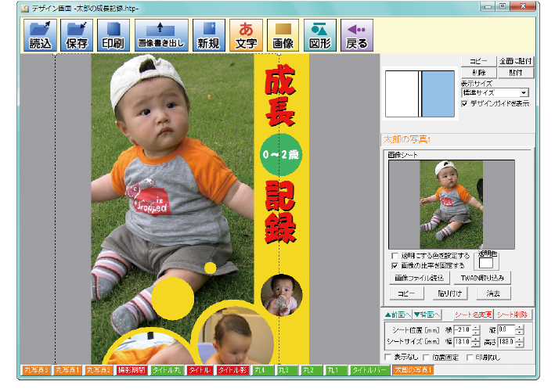Screen dimensions: 555x392
Task: Toggle デザインガイドを表示 checkbox
Action: pyautogui.click(x=465, y=103)
